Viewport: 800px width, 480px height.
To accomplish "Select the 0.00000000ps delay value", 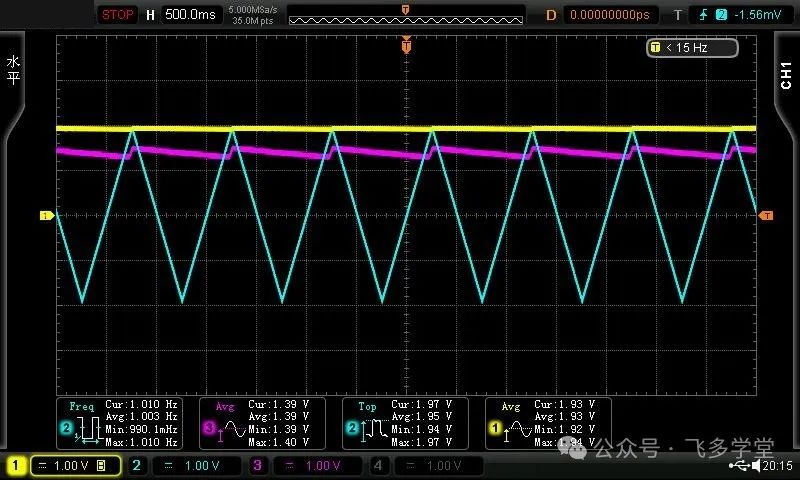I will click(610, 15).
